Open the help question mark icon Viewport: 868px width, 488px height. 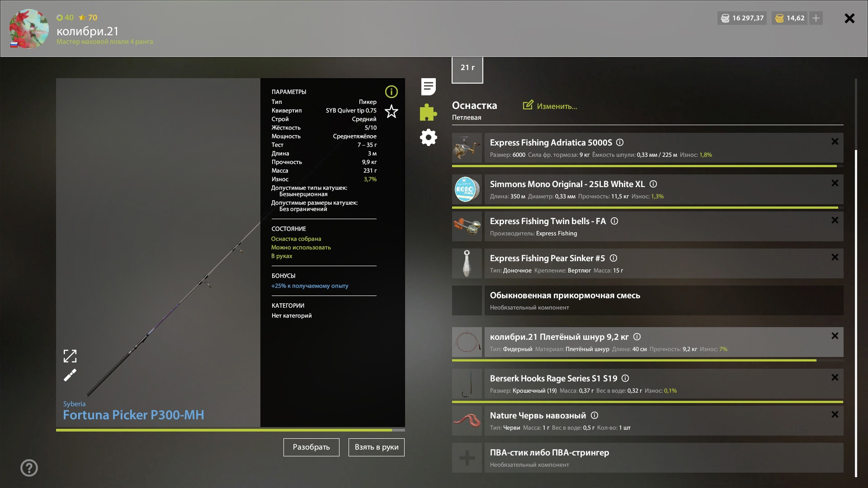pos(29,468)
